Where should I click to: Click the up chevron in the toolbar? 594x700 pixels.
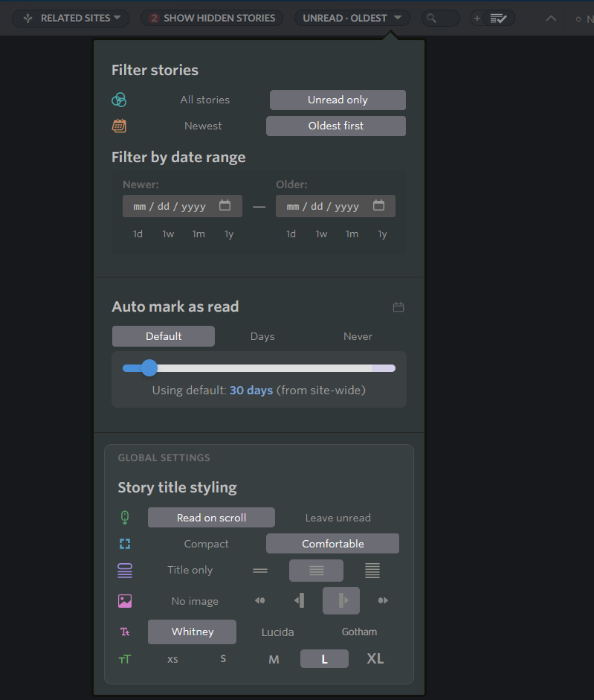551,18
